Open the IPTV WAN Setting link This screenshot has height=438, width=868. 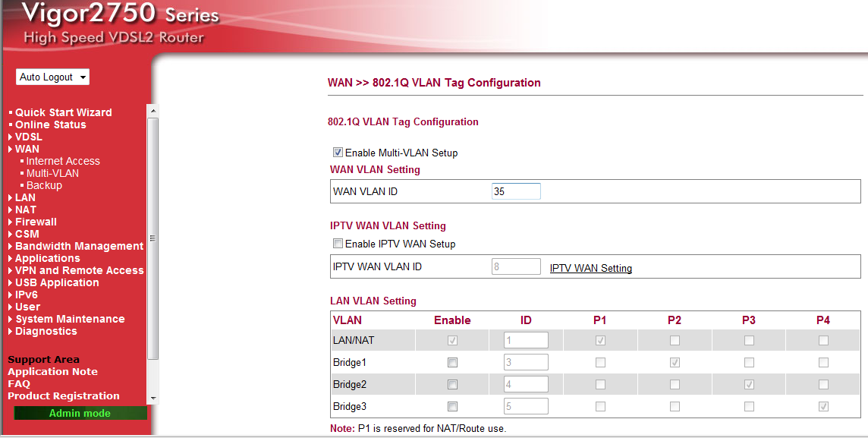coord(590,268)
